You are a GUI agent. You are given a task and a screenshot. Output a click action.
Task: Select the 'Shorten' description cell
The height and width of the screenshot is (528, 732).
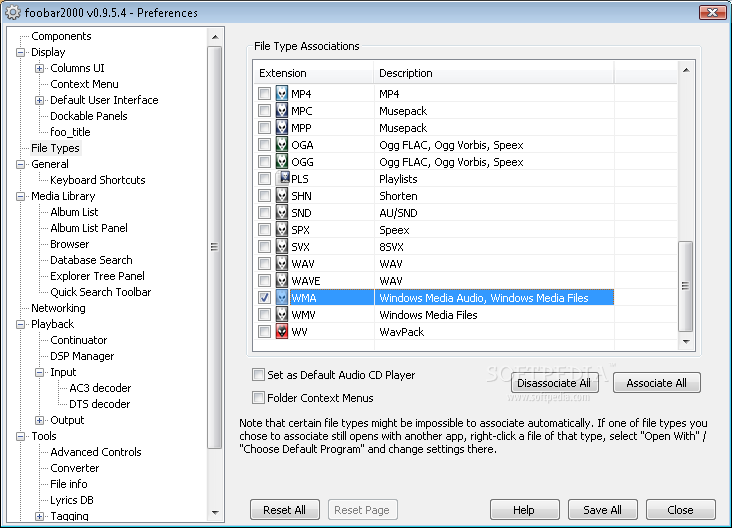[x=398, y=196]
